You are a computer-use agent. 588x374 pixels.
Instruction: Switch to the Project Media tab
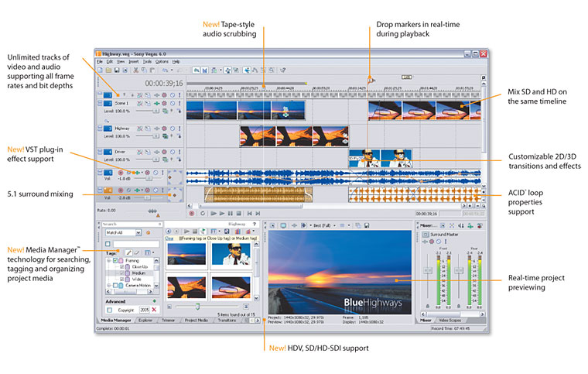point(196,321)
